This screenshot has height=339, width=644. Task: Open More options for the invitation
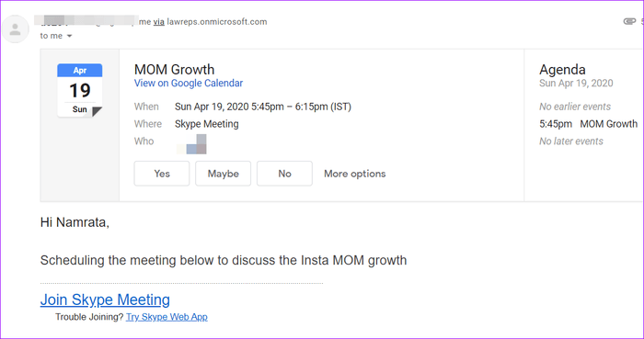355,174
